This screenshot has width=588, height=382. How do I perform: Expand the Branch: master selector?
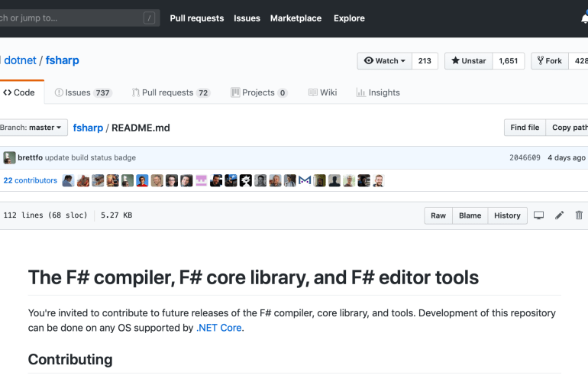point(32,128)
